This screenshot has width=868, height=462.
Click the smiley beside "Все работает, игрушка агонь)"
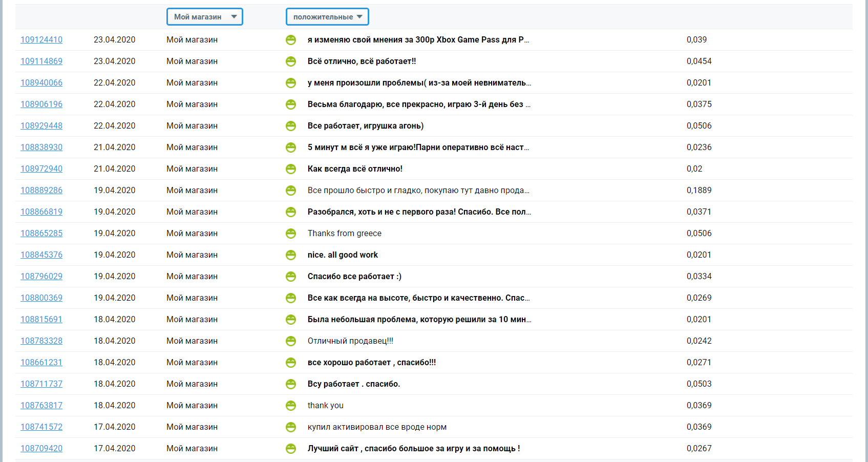coord(291,126)
